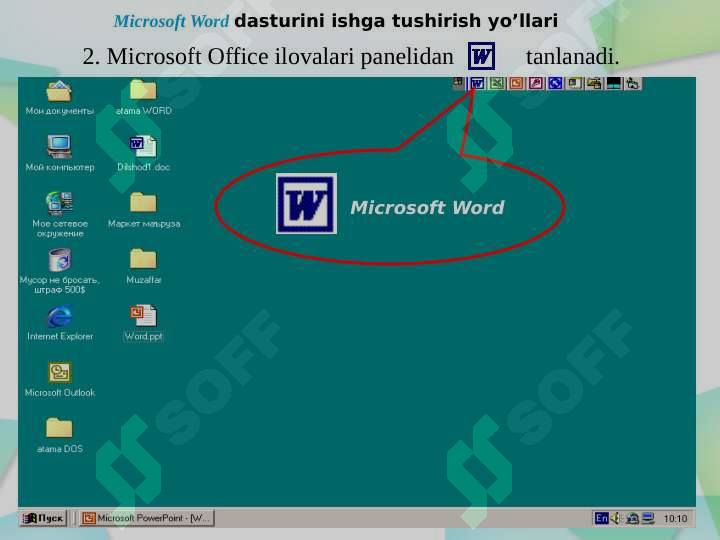The width and height of the screenshot is (720, 540).
Task: Launch PowerPoint from the Office shortcut bar
Action: 516,83
